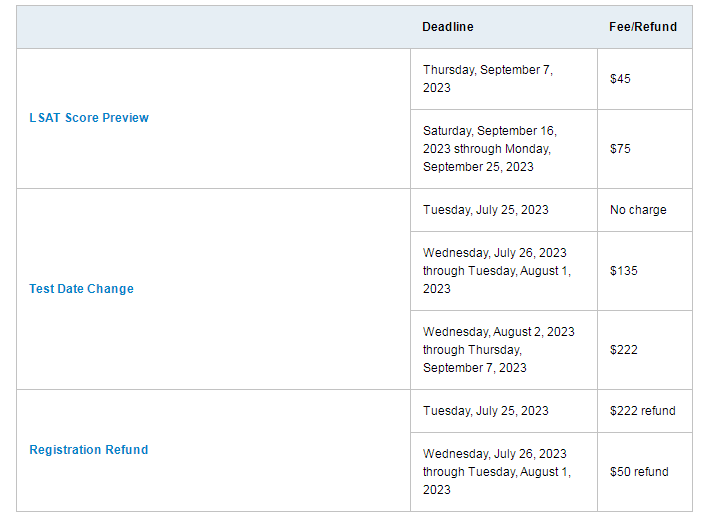
Task: Open the Test Date Change link
Action: click(81, 289)
